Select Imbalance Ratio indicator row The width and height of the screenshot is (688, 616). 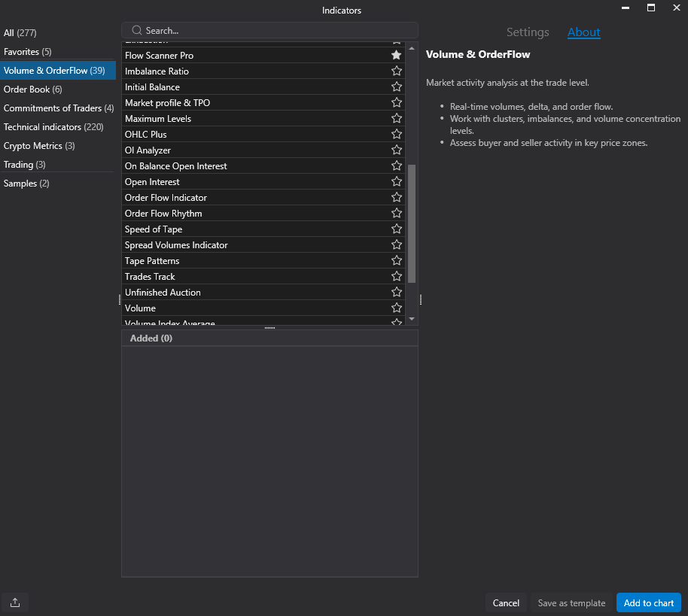(x=263, y=71)
